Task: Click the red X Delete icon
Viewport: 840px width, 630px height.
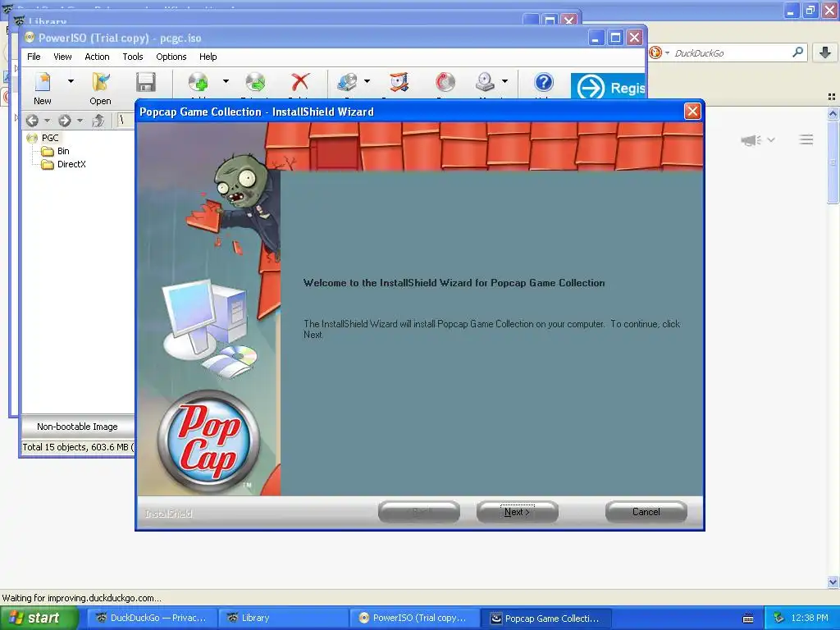Action: point(299,83)
